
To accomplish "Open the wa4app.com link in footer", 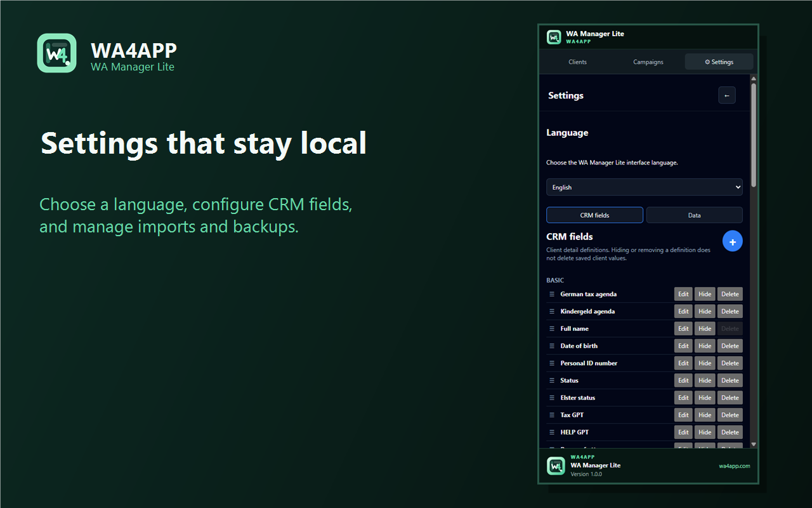I will [x=735, y=466].
